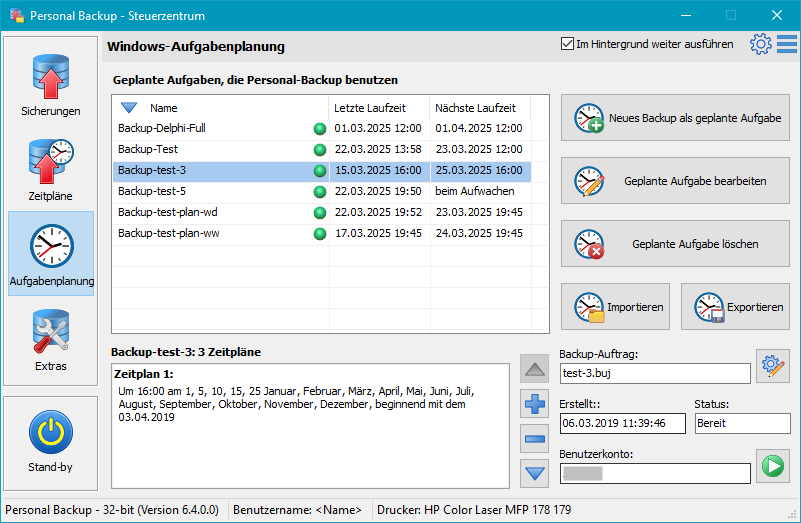The image size is (801, 523).
Task: Click the Backup-Auftrag field 'test-3.buj'
Action: (x=655, y=373)
